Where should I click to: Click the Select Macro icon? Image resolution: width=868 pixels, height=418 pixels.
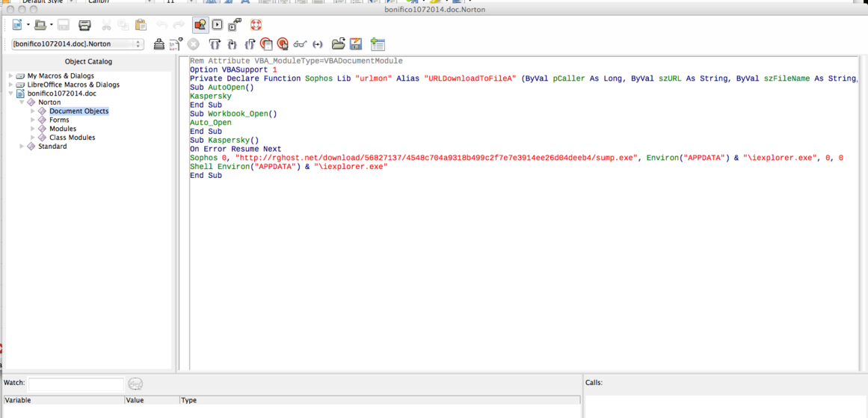[x=218, y=25]
